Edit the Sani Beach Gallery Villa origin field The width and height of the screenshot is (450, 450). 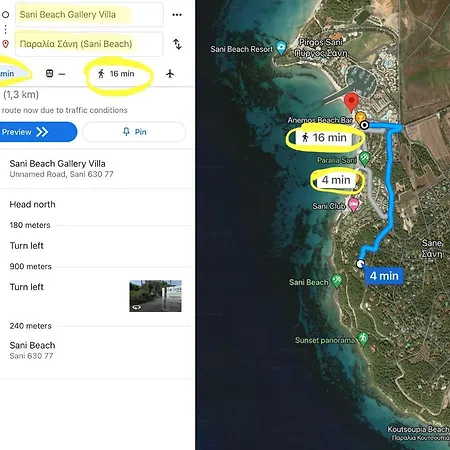pos(89,15)
